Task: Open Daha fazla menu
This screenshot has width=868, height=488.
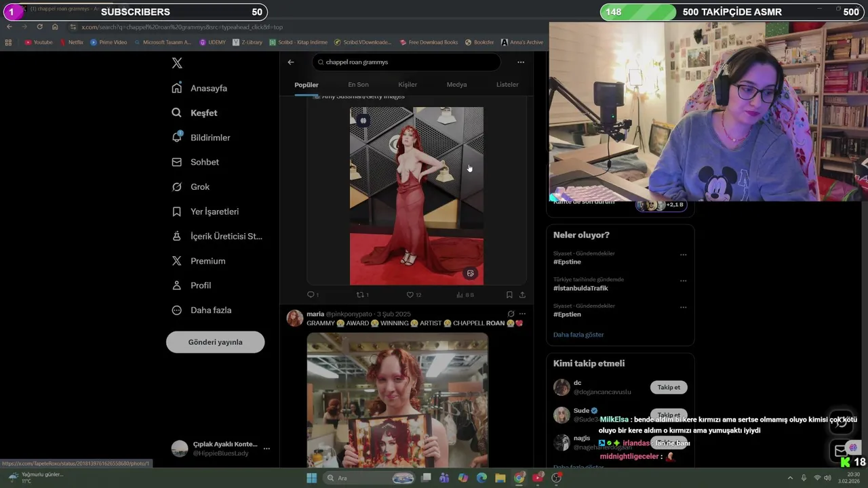Action: point(201,310)
